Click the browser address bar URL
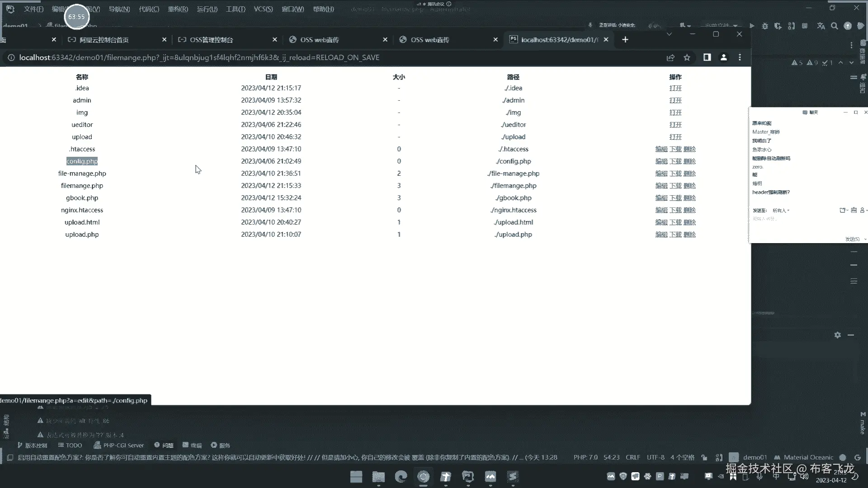868x488 pixels. pos(199,57)
